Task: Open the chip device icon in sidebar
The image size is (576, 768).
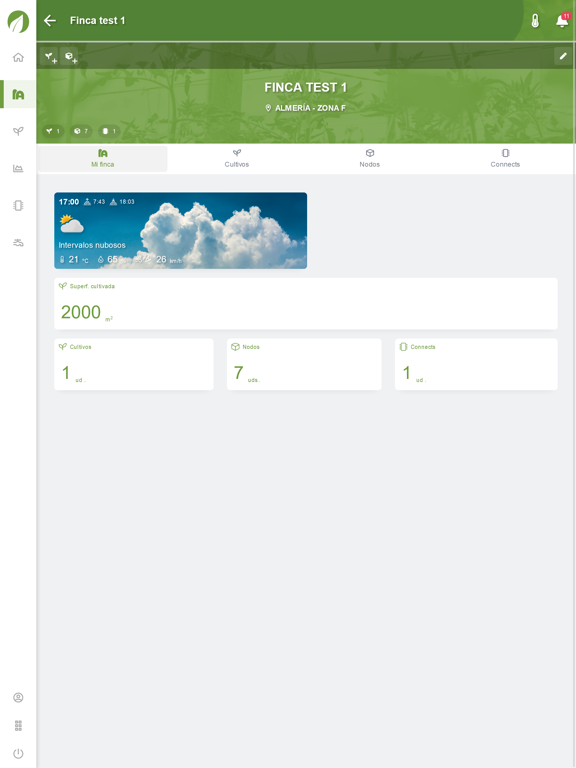Action: (x=18, y=205)
